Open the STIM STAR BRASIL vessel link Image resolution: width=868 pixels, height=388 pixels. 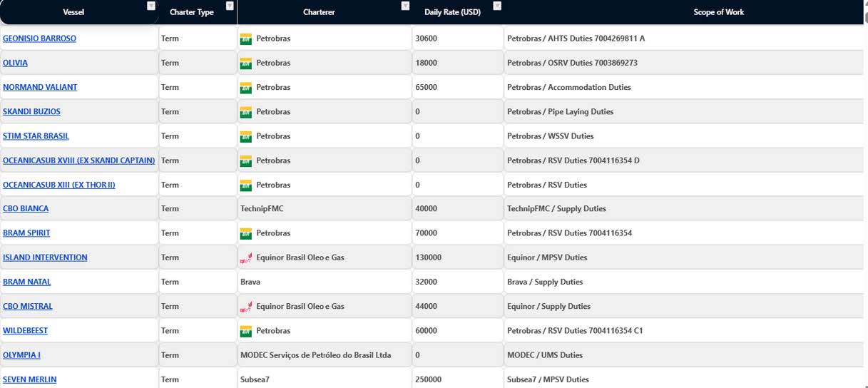click(36, 136)
